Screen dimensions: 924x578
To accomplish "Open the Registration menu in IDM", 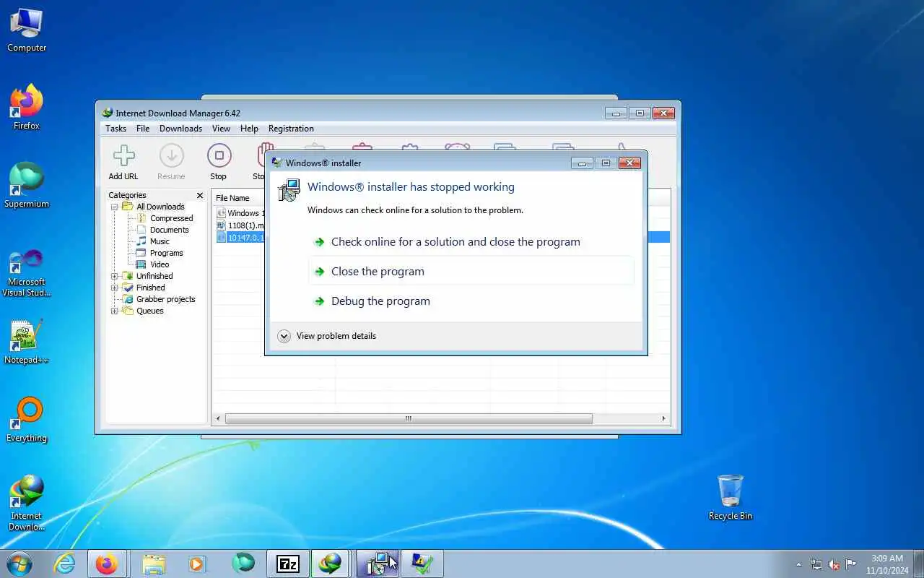I will coord(291,129).
